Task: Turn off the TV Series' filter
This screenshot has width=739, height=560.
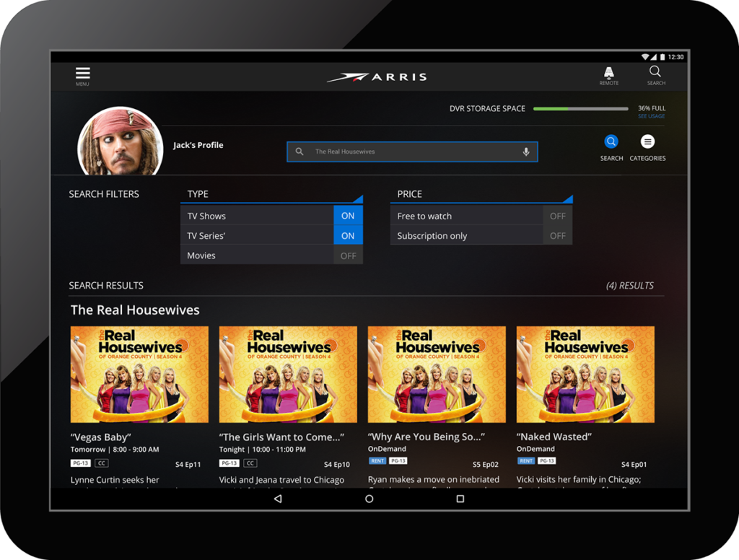Action: pyautogui.click(x=348, y=235)
